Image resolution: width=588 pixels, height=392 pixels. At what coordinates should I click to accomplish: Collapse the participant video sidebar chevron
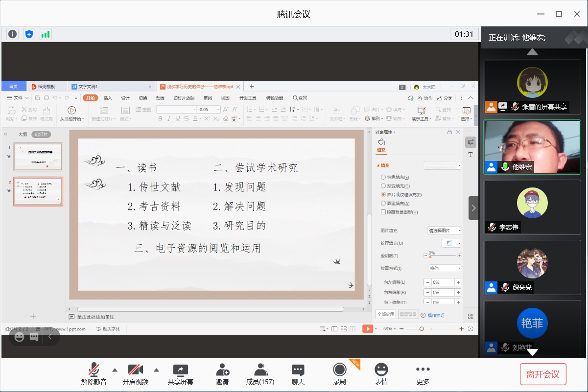(473, 208)
